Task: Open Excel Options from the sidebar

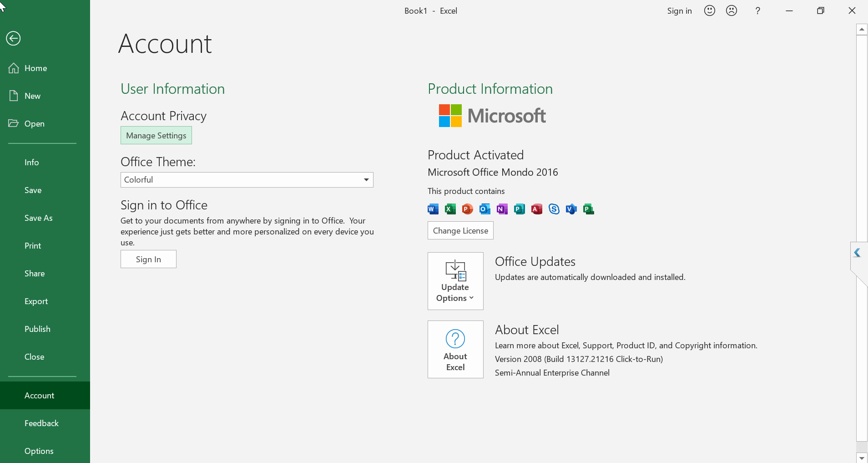Action: tap(45, 451)
